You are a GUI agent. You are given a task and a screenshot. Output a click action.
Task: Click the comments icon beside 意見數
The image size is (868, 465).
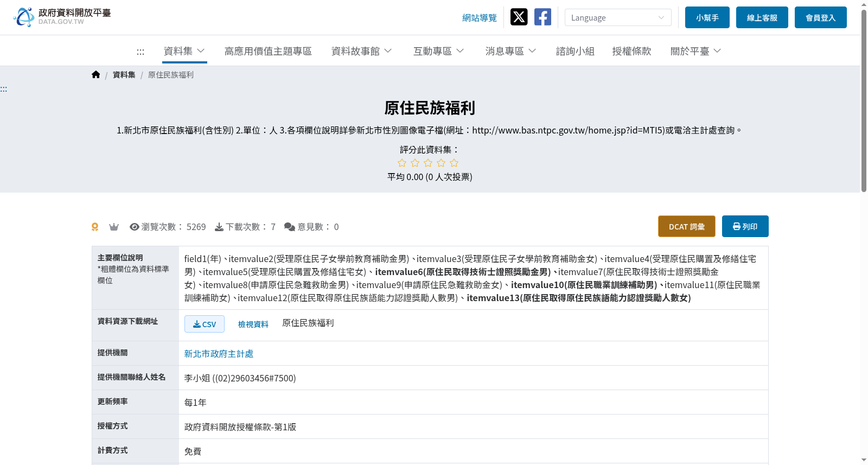[x=290, y=227]
